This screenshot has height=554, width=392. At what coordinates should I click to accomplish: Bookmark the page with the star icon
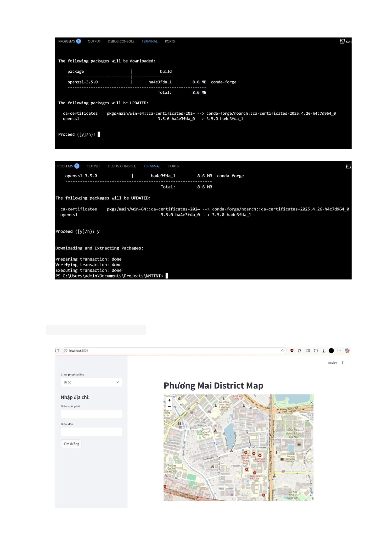(283, 351)
